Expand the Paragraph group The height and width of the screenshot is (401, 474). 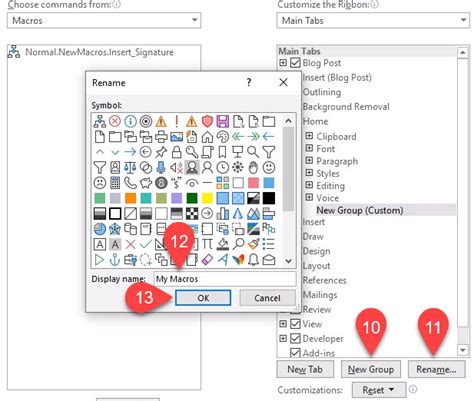[309, 160]
